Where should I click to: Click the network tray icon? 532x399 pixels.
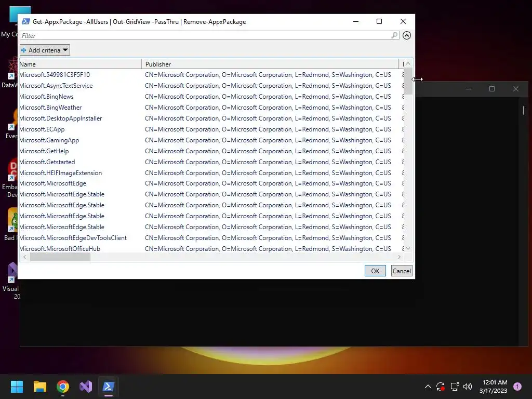pyautogui.click(x=455, y=387)
